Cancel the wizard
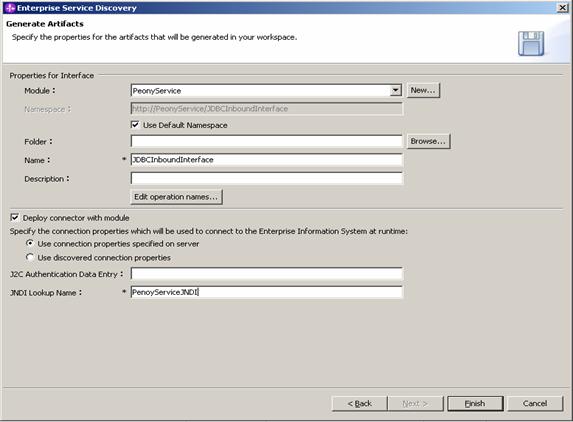This screenshot has width=573, height=422. pyautogui.click(x=535, y=403)
